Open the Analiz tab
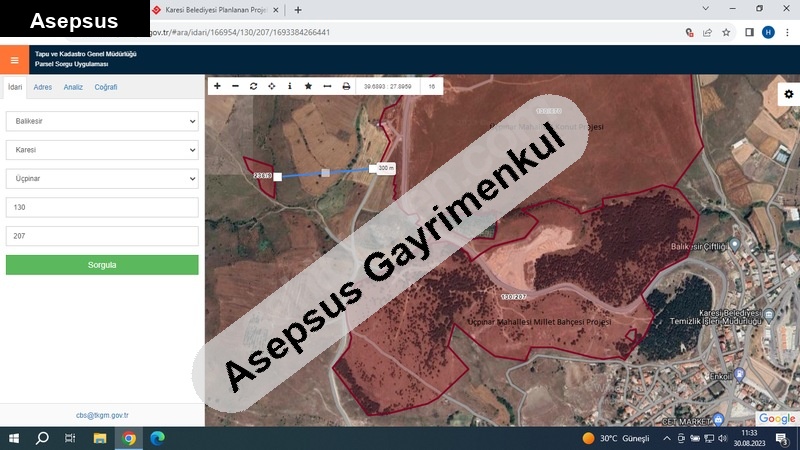800x450 pixels. (73, 87)
